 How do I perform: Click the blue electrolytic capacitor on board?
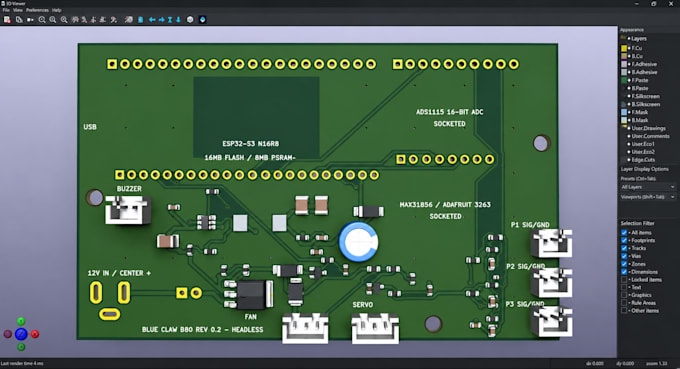coord(358,242)
